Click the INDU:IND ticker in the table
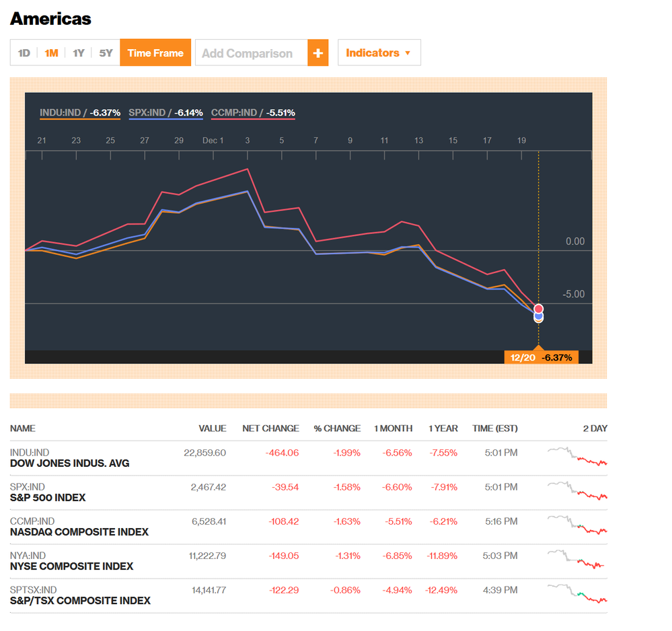672x631 pixels. click(x=30, y=453)
